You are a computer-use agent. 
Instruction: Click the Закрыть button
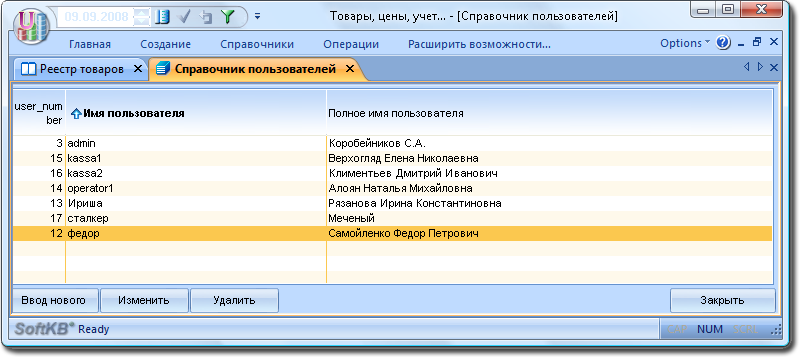[722, 300]
